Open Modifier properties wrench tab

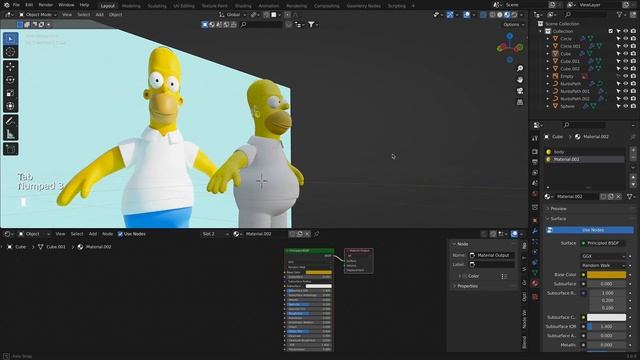click(535, 231)
